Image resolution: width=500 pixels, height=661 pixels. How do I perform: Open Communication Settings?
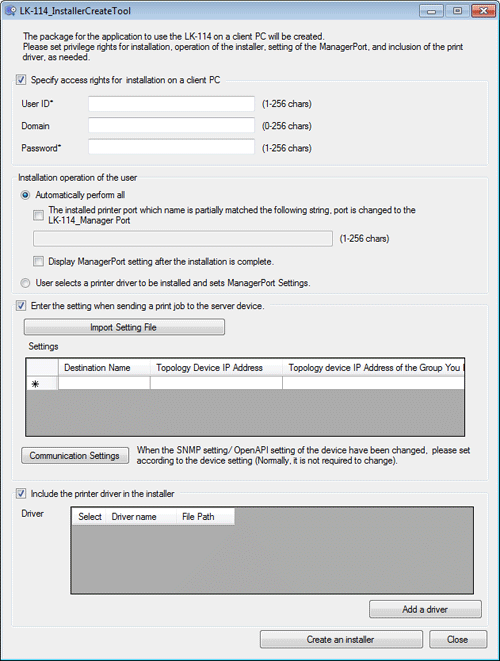coord(75,456)
